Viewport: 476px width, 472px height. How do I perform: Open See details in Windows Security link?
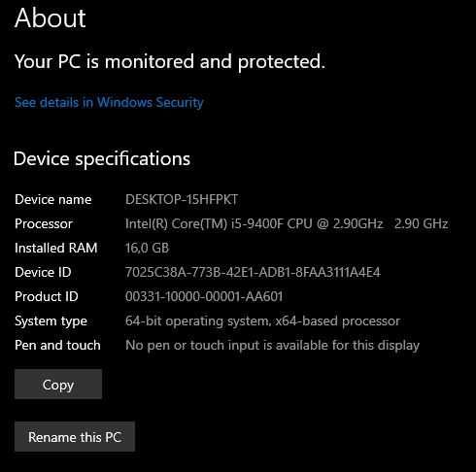click(109, 102)
